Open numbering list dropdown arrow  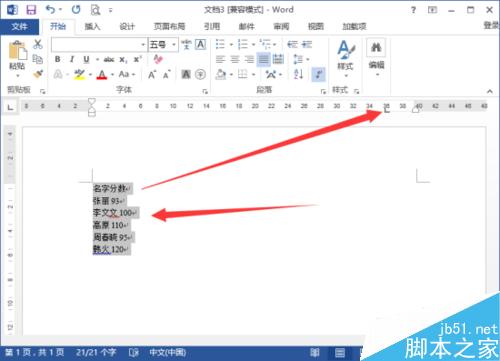coord(253,44)
